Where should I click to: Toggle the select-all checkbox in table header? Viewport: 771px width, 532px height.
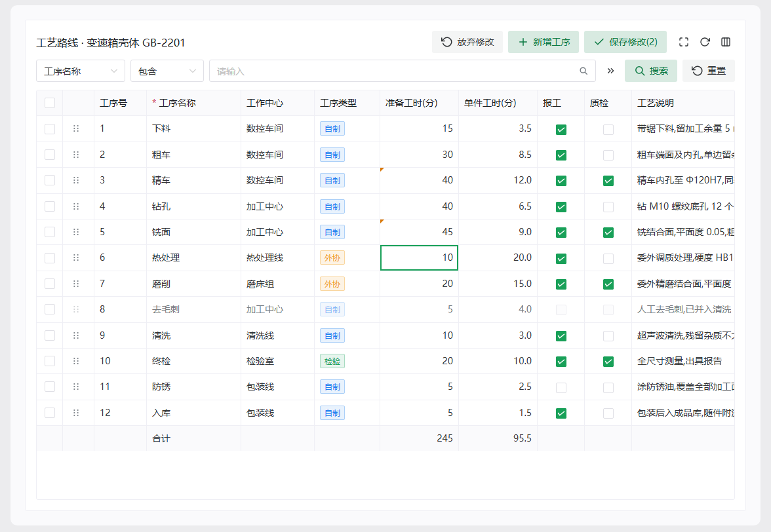[50, 103]
